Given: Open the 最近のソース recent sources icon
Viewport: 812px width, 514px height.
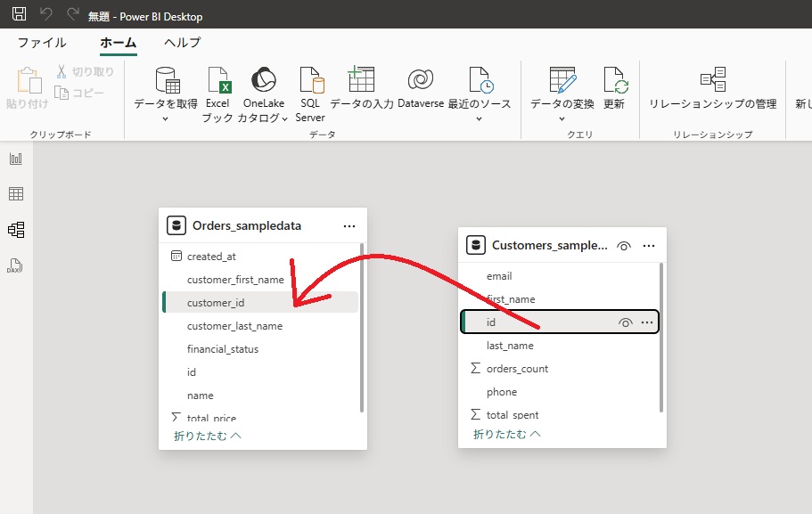Looking at the screenshot, I should 480,79.
